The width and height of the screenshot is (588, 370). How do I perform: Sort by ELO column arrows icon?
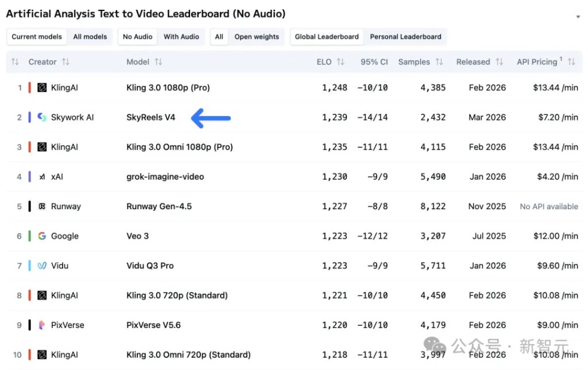point(341,62)
